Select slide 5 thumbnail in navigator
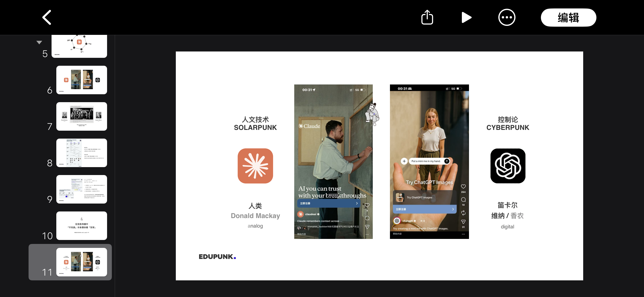The image size is (644, 297). 79,46
